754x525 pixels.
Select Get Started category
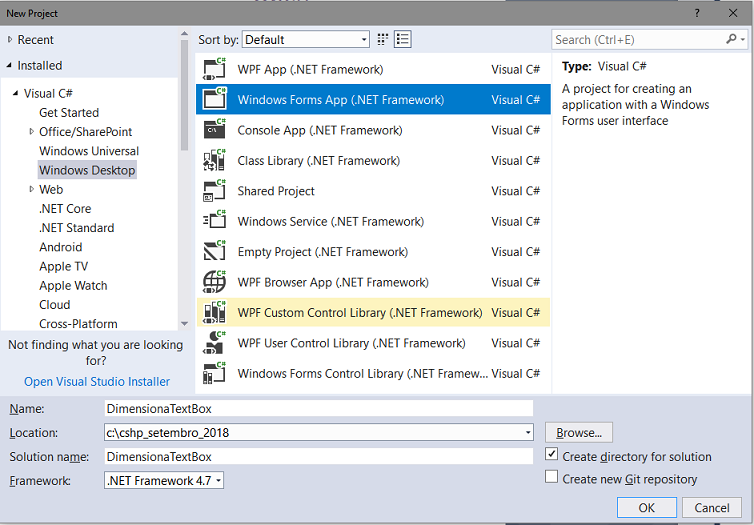point(69,112)
